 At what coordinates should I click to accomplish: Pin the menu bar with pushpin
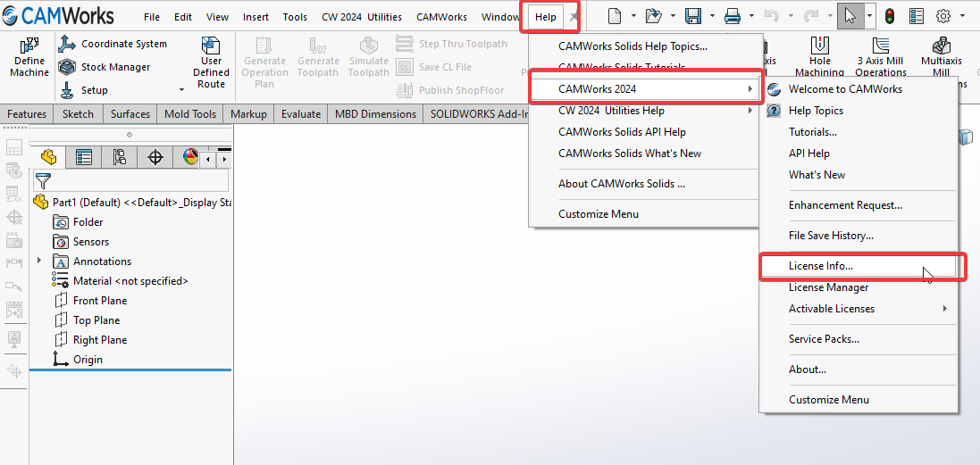tap(575, 17)
